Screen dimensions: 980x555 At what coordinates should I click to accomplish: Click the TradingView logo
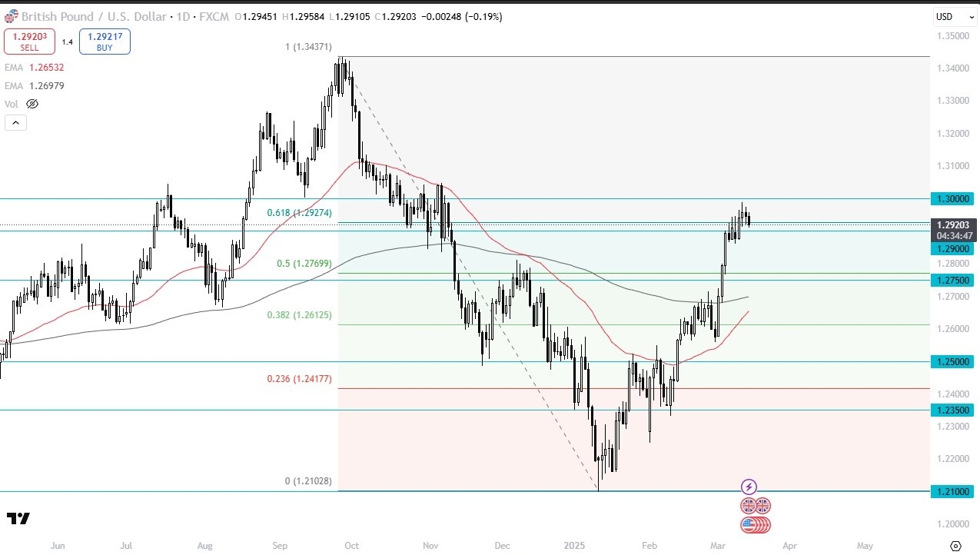pyautogui.click(x=18, y=519)
